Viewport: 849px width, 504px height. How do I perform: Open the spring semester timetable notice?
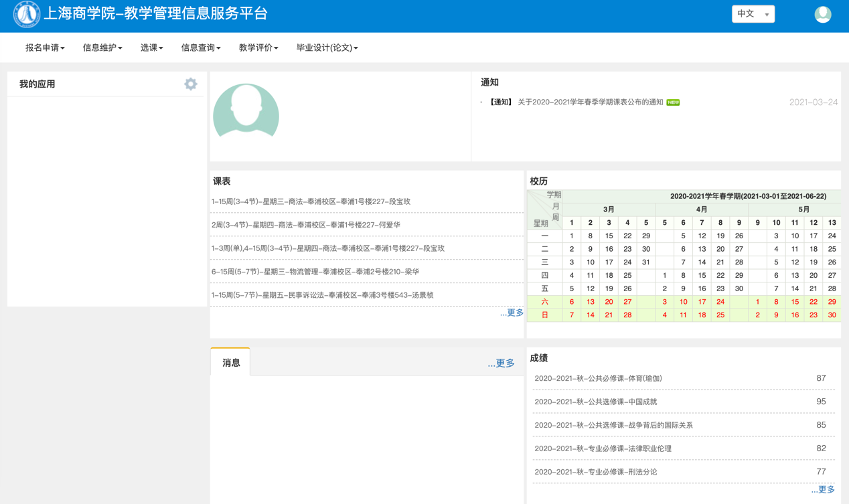pyautogui.click(x=590, y=102)
